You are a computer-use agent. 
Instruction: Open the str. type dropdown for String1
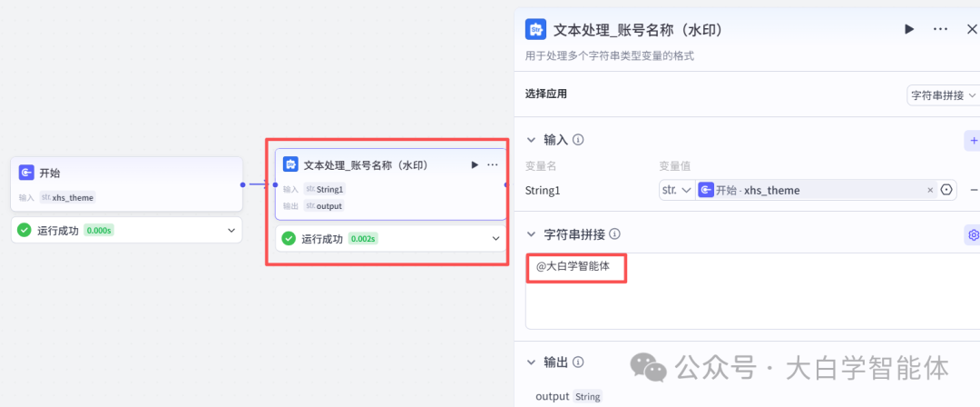tap(677, 190)
